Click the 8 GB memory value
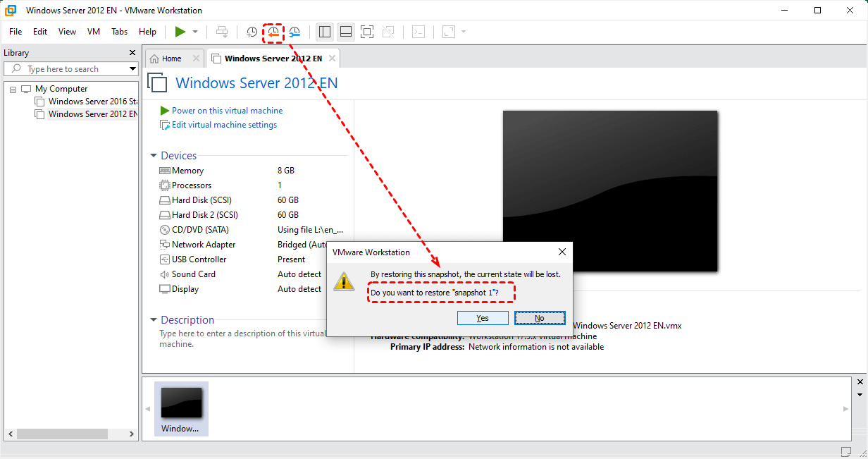Image resolution: width=868 pixels, height=459 pixels. (x=286, y=171)
